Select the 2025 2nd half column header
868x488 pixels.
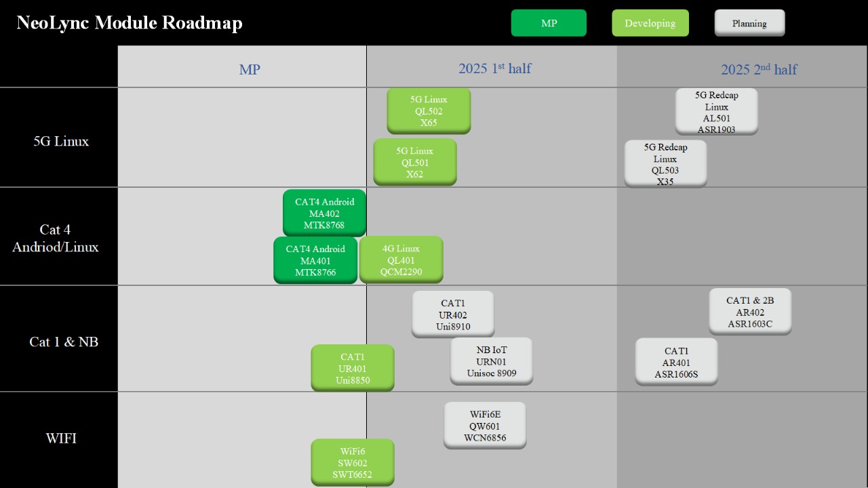(759, 69)
